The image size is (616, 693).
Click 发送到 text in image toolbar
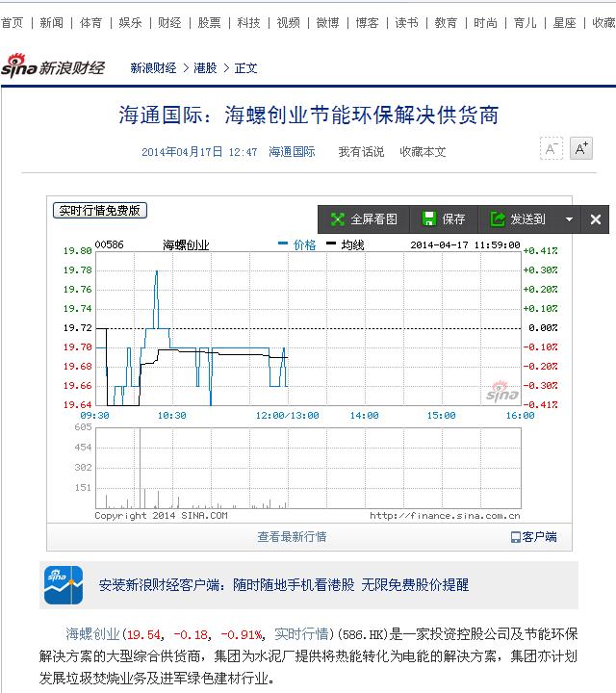coord(528,219)
